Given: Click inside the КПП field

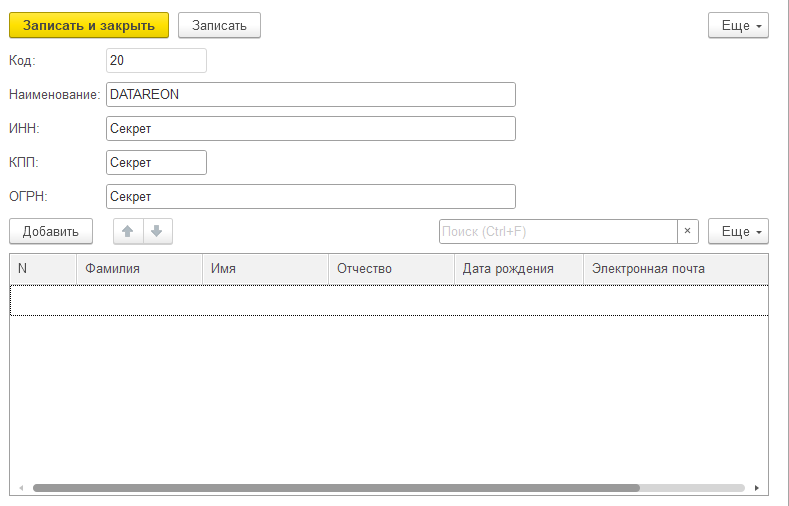Looking at the screenshot, I should point(155,163).
